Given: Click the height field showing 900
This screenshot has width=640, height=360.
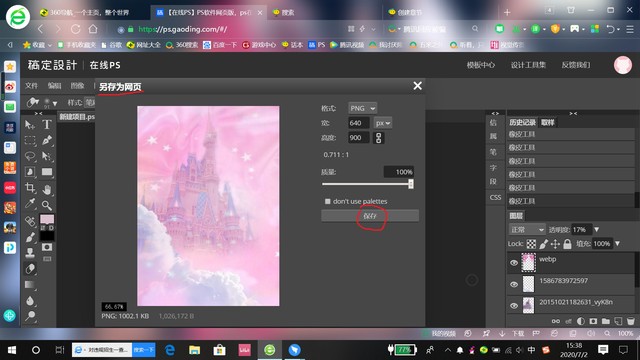Looking at the screenshot, I should (359, 138).
